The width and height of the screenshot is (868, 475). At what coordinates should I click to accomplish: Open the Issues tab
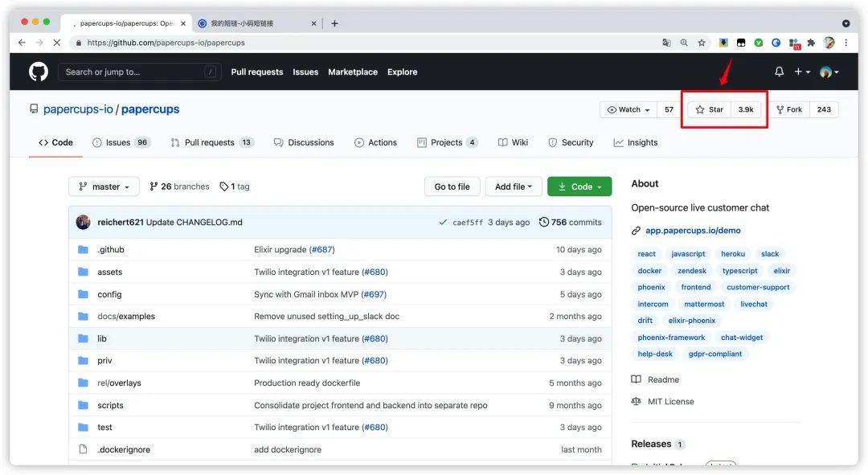121,142
